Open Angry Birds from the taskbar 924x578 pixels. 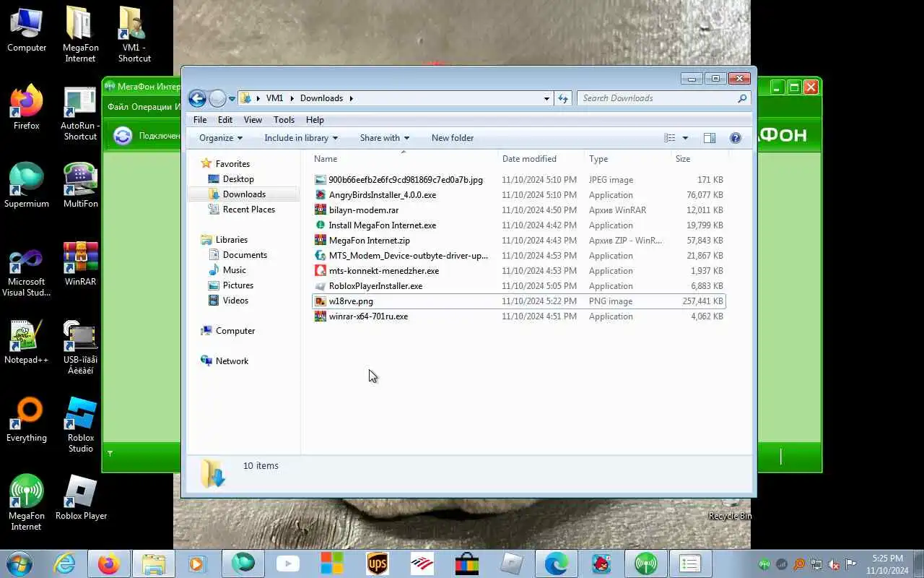click(x=601, y=564)
